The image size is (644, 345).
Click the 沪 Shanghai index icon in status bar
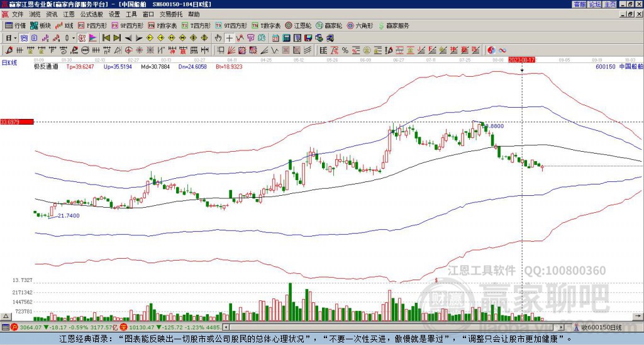tap(14, 327)
